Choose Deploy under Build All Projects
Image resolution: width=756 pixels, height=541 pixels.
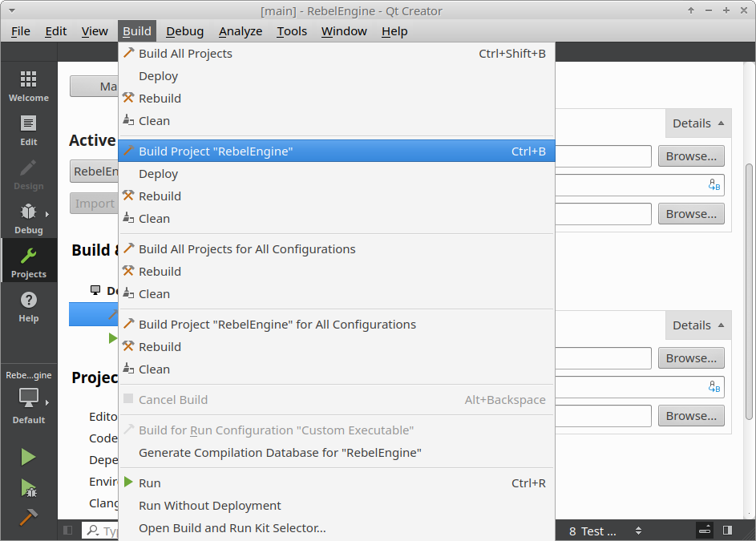337,76
